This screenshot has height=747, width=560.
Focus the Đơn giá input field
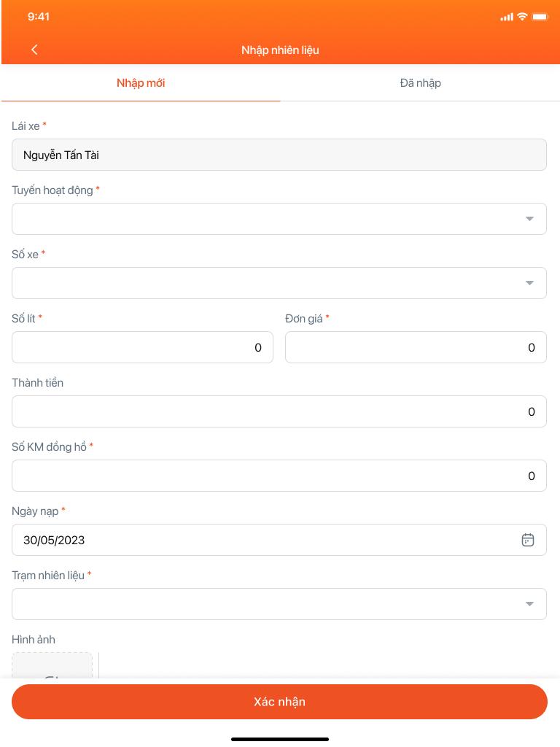tap(416, 347)
